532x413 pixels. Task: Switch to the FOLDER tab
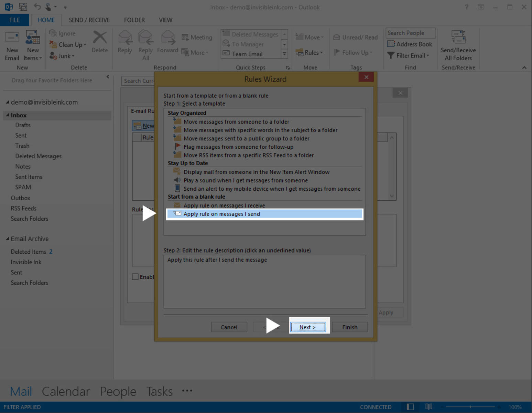tap(134, 20)
